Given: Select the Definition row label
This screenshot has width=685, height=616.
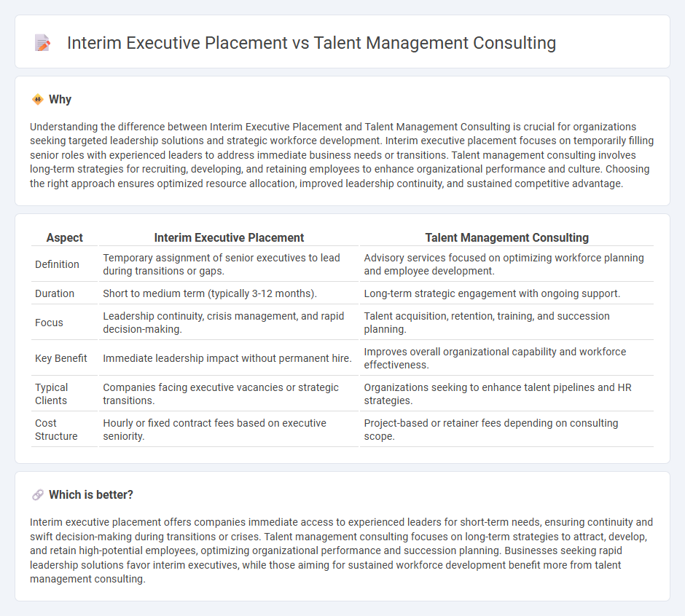Looking at the screenshot, I should pyautogui.click(x=58, y=264).
